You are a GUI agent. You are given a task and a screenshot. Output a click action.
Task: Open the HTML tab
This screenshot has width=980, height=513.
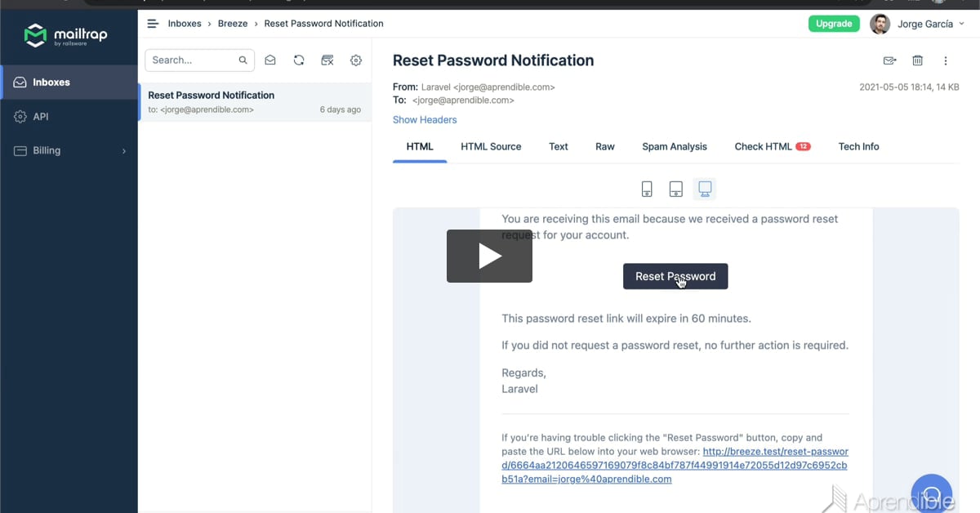click(x=420, y=147)
